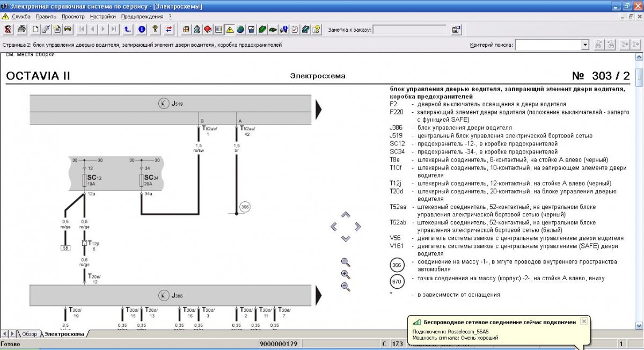Screen dimensions: 644x350
Task: Select the Электросхема tab
Action: [64, 334]
